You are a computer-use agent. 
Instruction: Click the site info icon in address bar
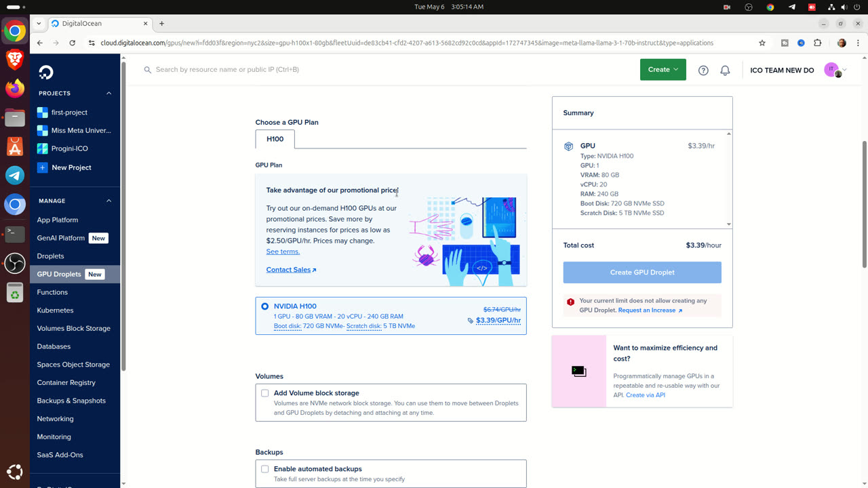pos(92,43)
